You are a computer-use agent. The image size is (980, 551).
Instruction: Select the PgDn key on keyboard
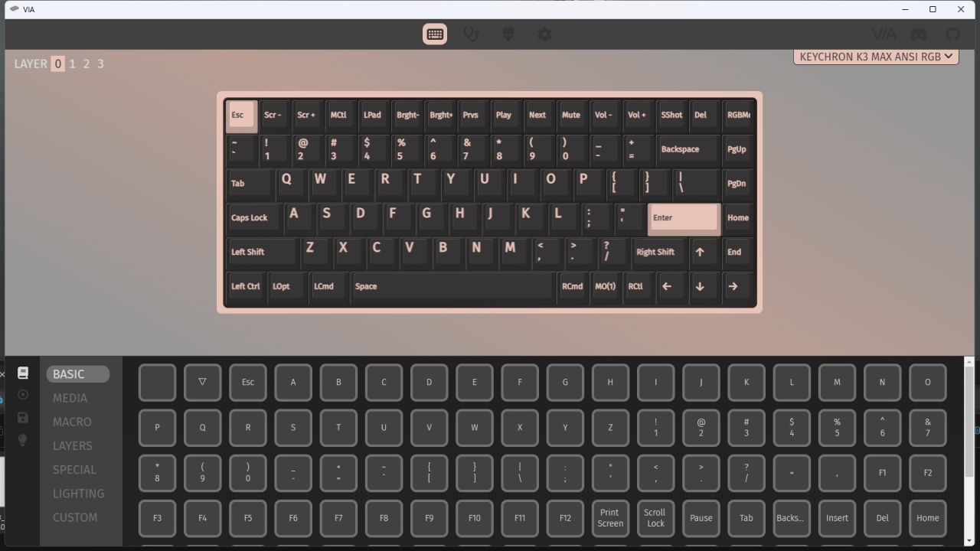click(x=737, y=184)
